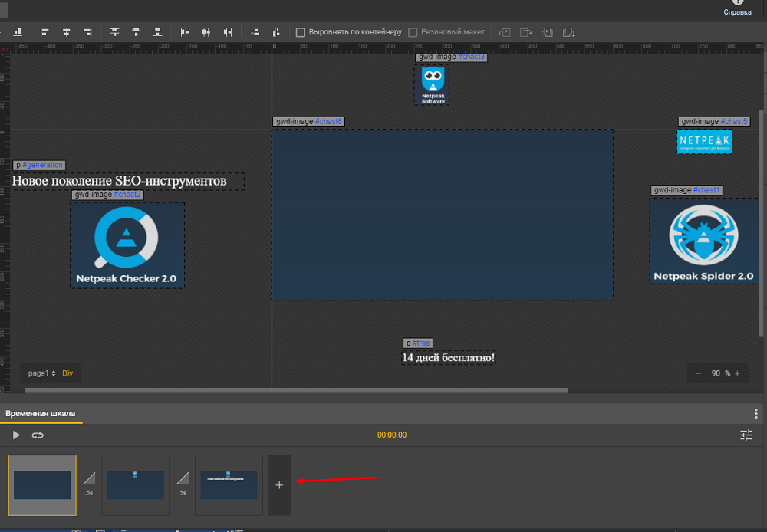Open the timeline panel three-dot menu

[756, 413]
